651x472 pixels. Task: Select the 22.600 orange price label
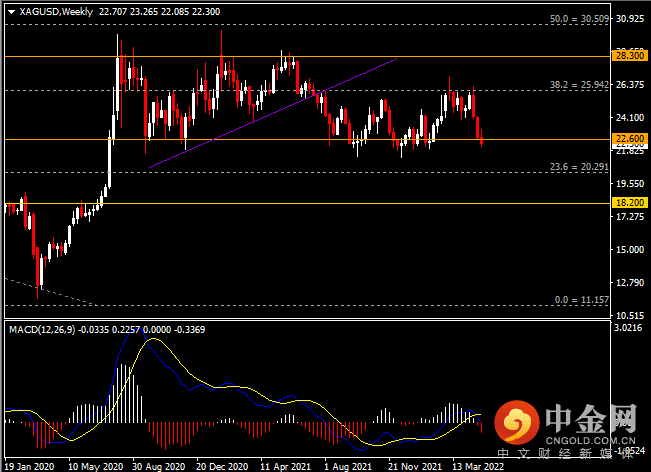click(630, 139)
